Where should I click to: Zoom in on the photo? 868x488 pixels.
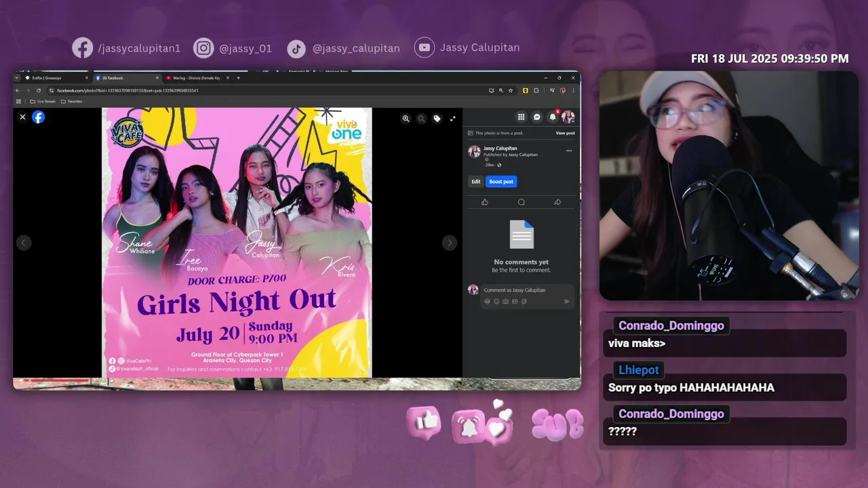(x=406, y=118)
